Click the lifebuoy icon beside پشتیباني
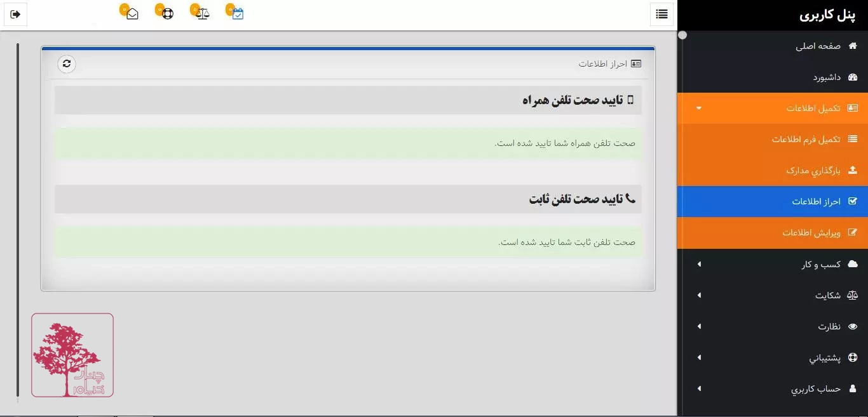The image size is (868, 417). [853, 357]
